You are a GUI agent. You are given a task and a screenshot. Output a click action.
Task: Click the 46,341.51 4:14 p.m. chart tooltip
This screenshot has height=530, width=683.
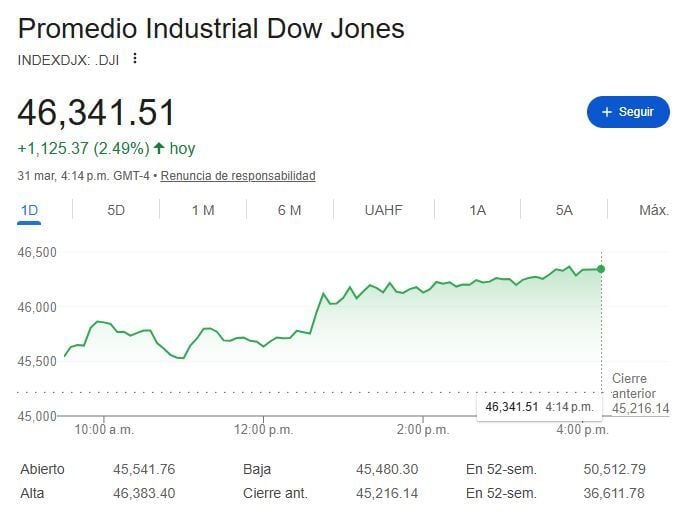coord(539,407)
